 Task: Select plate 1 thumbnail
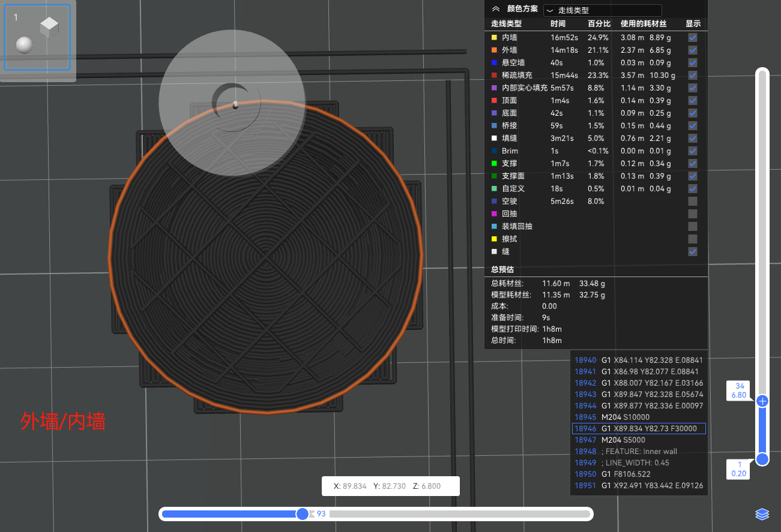pyautogui.click(x=38, y=37)
